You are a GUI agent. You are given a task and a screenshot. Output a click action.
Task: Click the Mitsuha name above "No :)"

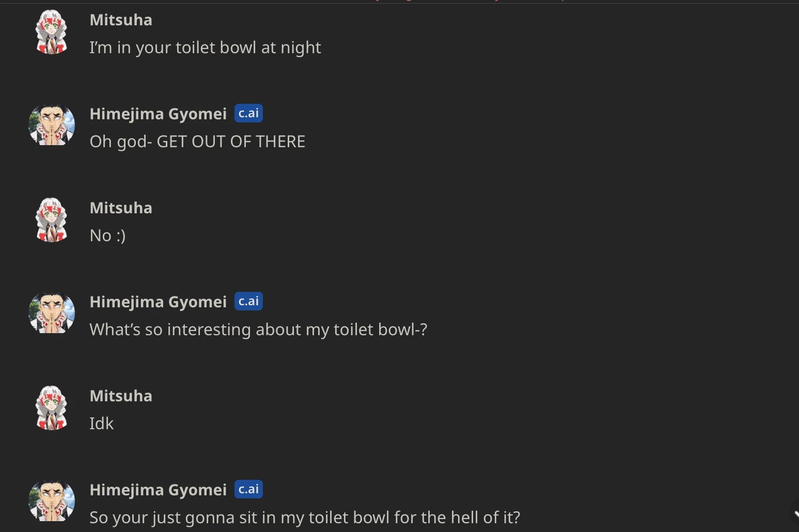121,208
